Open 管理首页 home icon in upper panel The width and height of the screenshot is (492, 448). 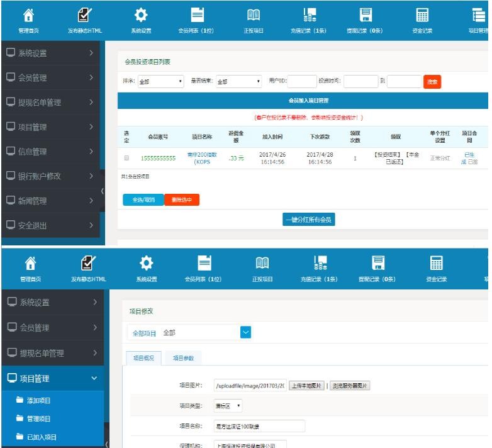pyautogui.click(x=28, y=15)
